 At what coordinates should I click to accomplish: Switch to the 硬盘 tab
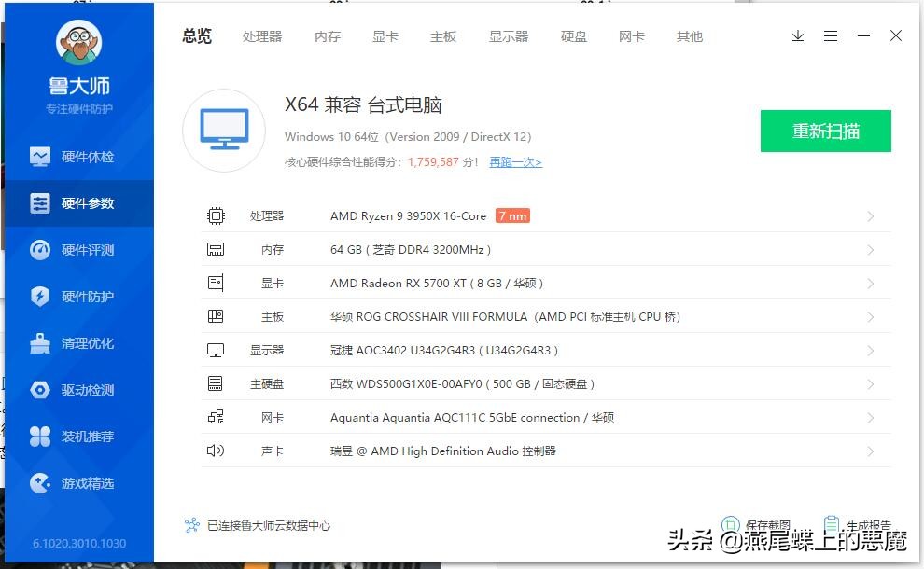click(574, 36)
